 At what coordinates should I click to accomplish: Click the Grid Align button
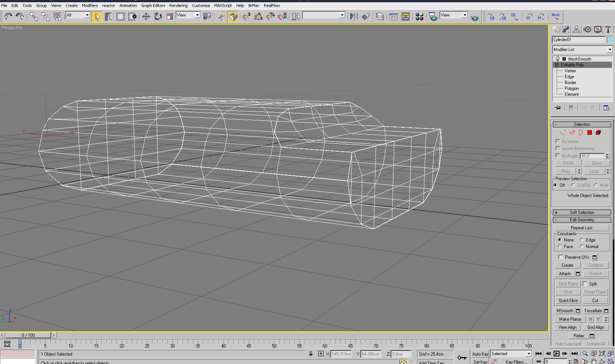coord(596,327)
